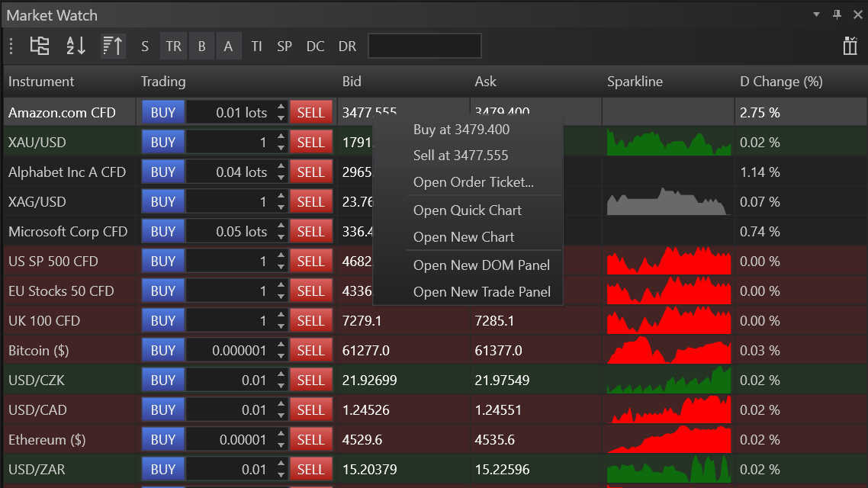Click the instrument search field in toolbar
Viewport: 868px width, 488px height.
click(425, 46)
